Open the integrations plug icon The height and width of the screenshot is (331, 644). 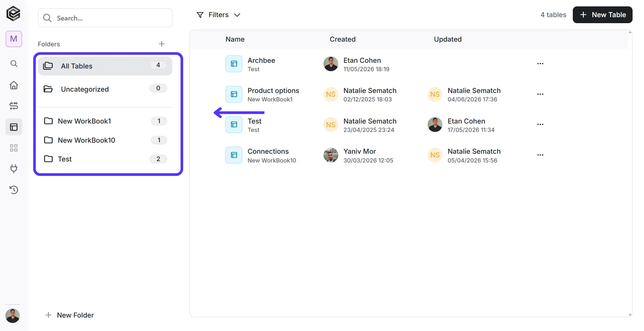coord(14,169)
